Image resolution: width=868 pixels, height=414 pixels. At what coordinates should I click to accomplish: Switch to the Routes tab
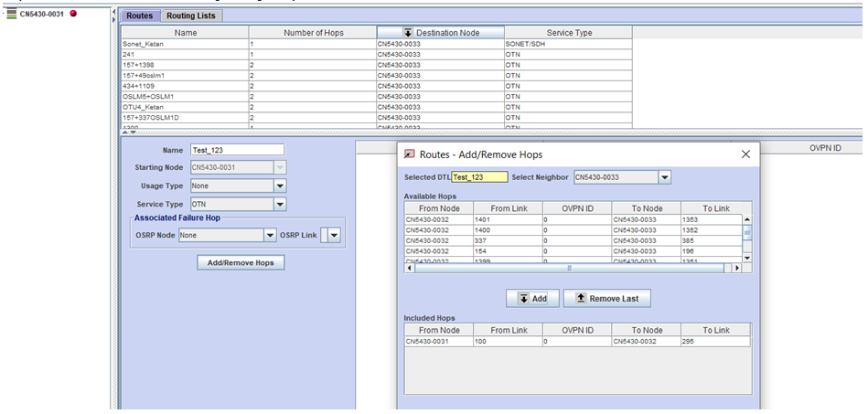pos(140,16)
